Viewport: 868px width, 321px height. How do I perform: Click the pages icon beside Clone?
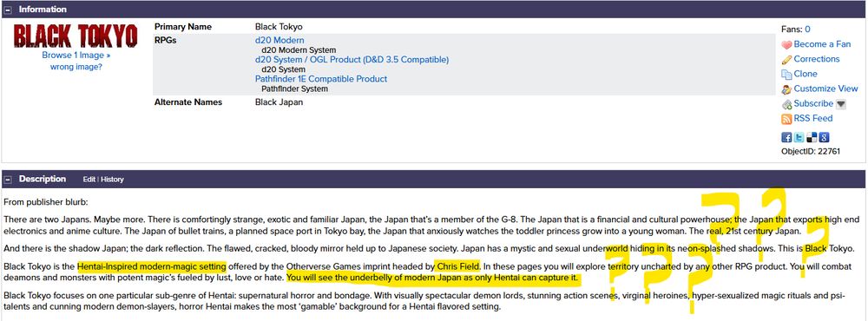(786, 74)
